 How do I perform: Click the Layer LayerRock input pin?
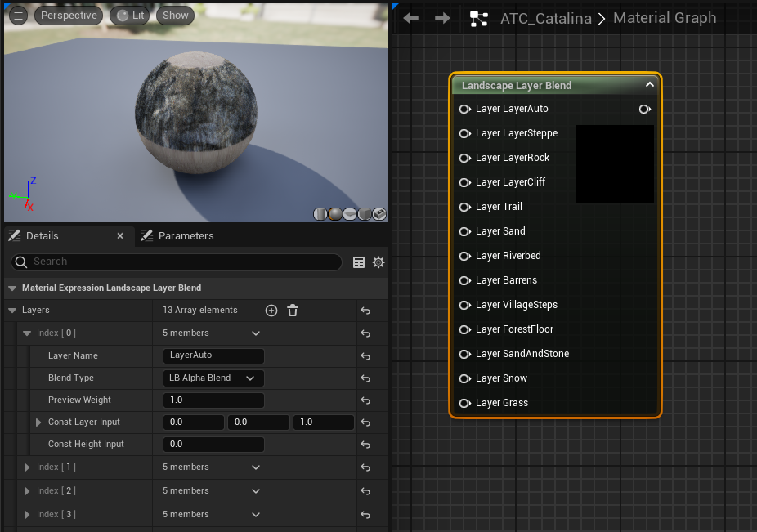[464, 158]
